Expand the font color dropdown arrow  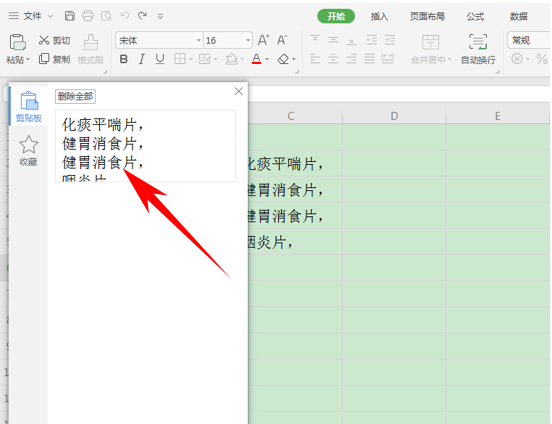(x=267, y=60)
